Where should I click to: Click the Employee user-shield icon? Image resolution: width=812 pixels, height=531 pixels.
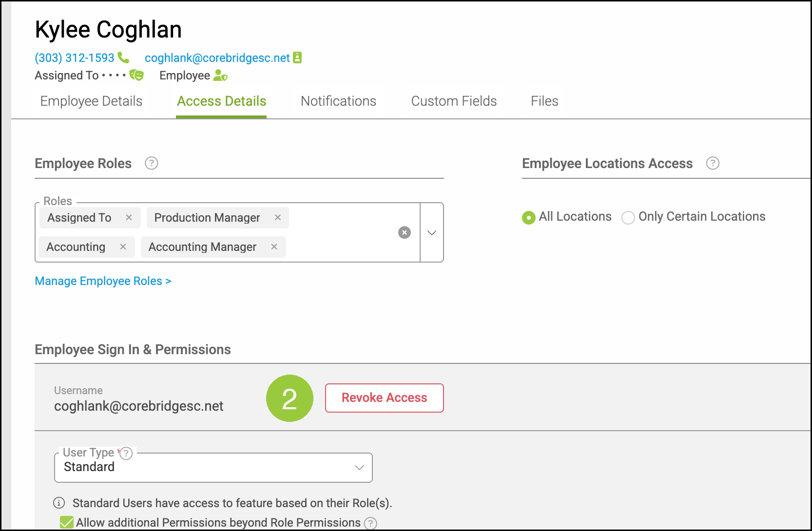[x=220, y=75]
